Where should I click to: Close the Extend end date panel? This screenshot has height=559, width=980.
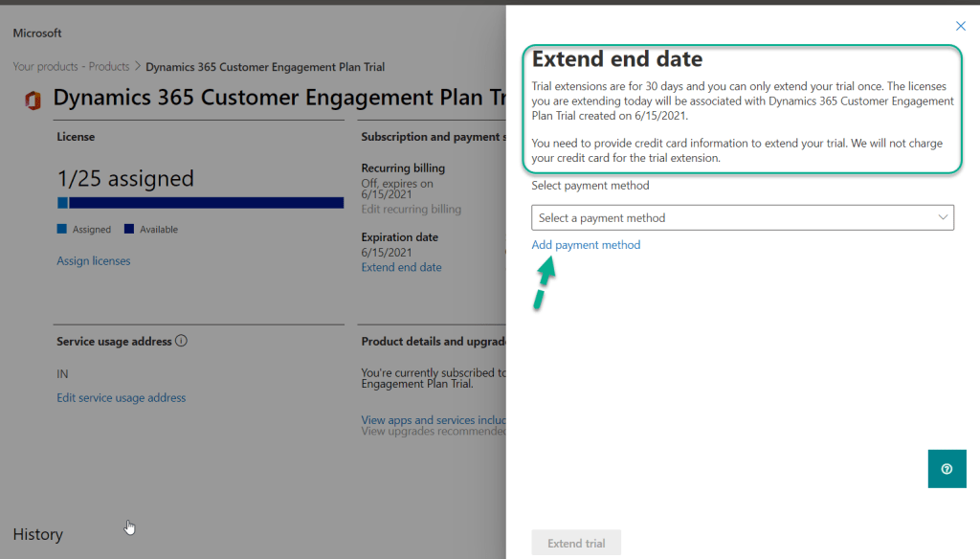(961, 26)
